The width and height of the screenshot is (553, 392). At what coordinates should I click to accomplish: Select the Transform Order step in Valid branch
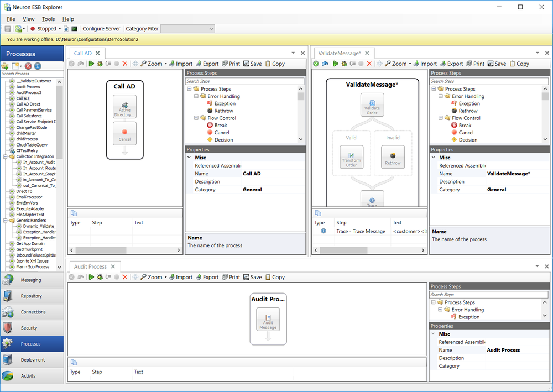351,157
